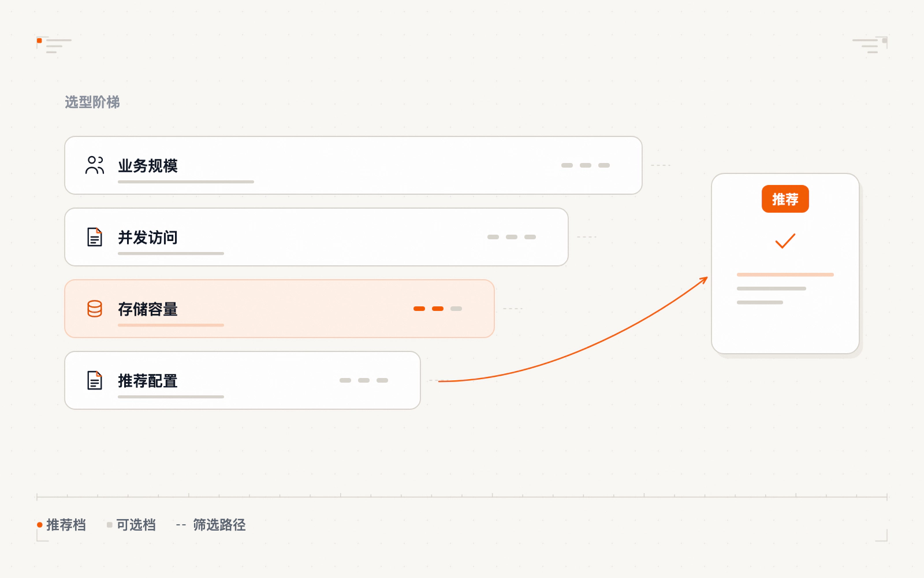This screenshot has height=578, width=924.
Task: Select the database icon beside 存储容量
Action: click(x=95, y=309)
